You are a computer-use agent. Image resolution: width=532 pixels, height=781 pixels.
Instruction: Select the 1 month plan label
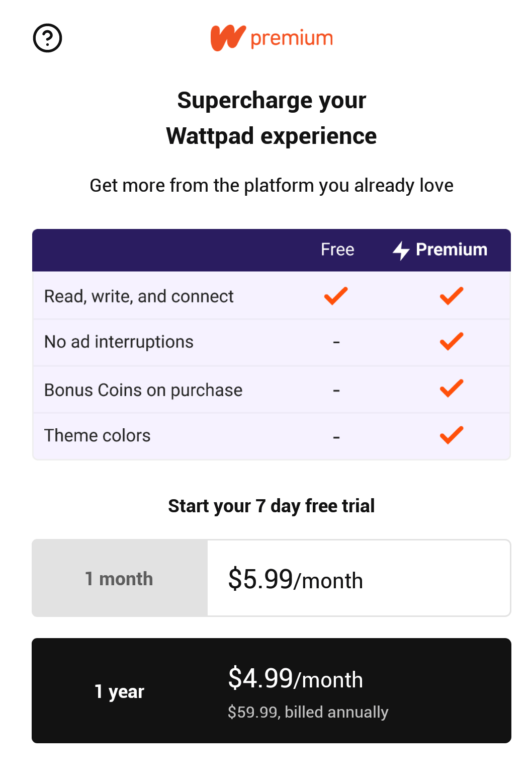tap(119, 579)
